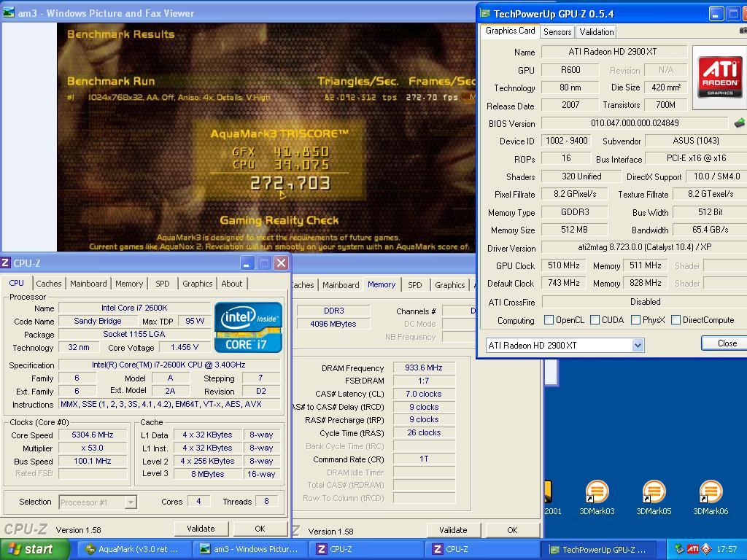Image resolution: width=747 pixels, height=560 pixels.
Task: Minimize the front CPU-Z window
Action: 247,262
